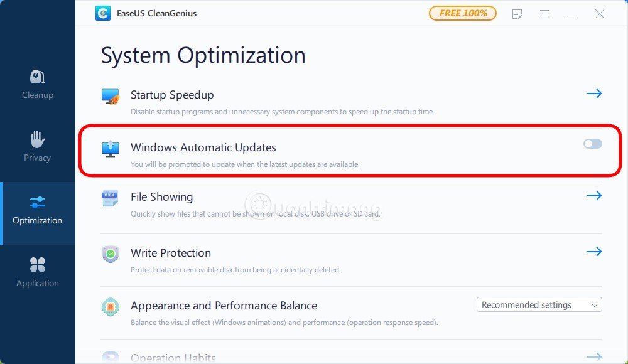Viewport: 628px width, 364px height.
Task: Turn on the Windows Automatic Updates switch
Action: tap(592, 144)
